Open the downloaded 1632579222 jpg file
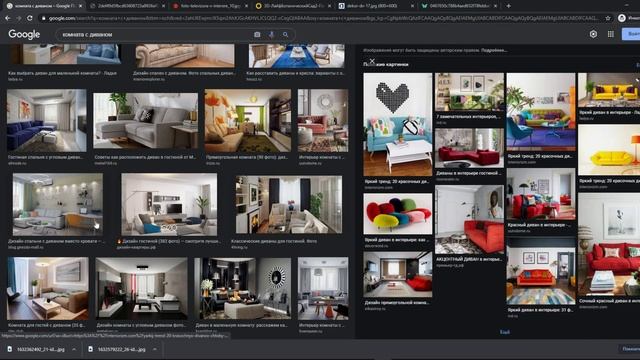The image size is (640, 360). (x=121, y=349)
